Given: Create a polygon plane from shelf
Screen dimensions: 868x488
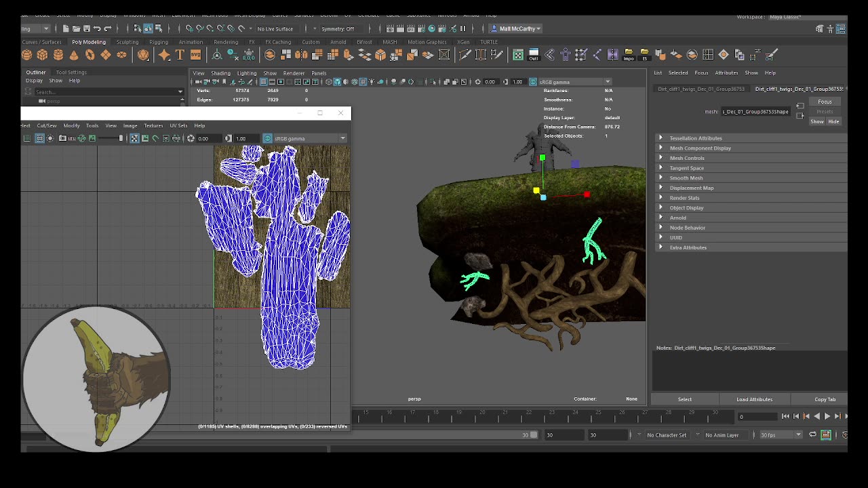Looking at the screenshot, I should (106, 55).
